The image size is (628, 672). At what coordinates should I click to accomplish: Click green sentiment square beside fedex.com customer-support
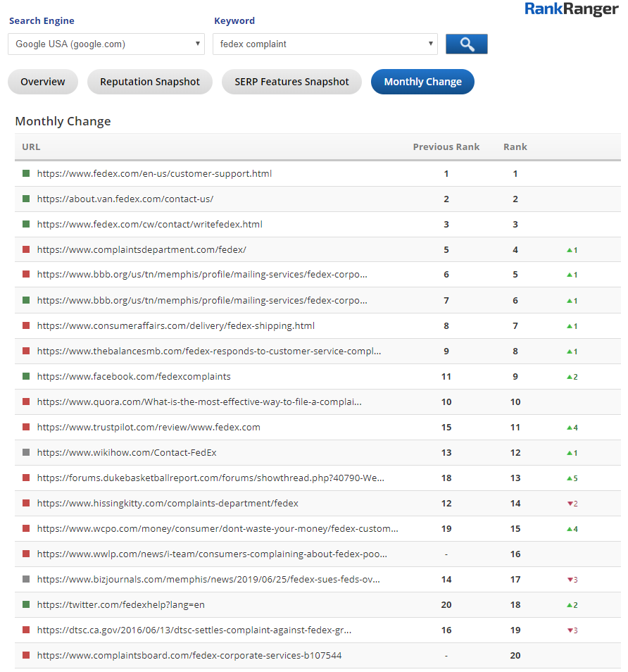26,173
